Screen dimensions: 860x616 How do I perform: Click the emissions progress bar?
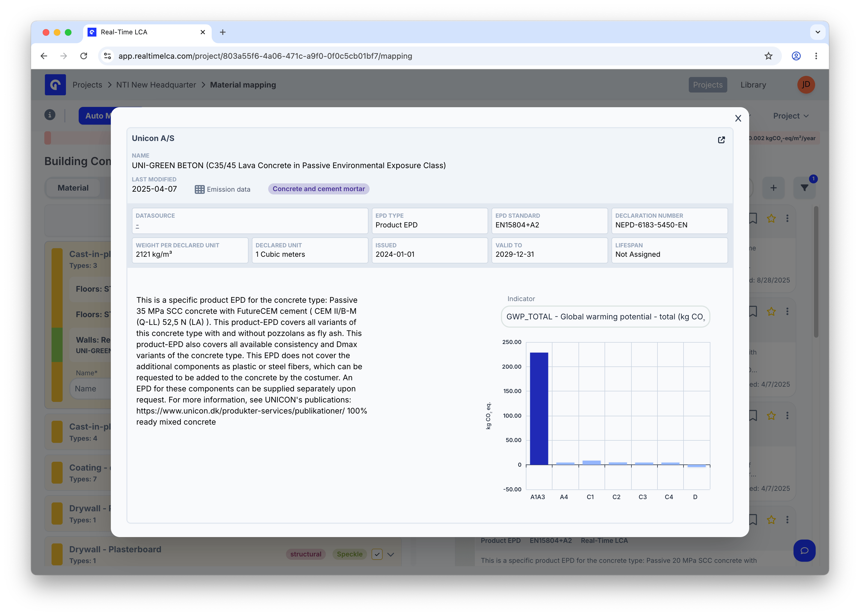coord(77,138)
